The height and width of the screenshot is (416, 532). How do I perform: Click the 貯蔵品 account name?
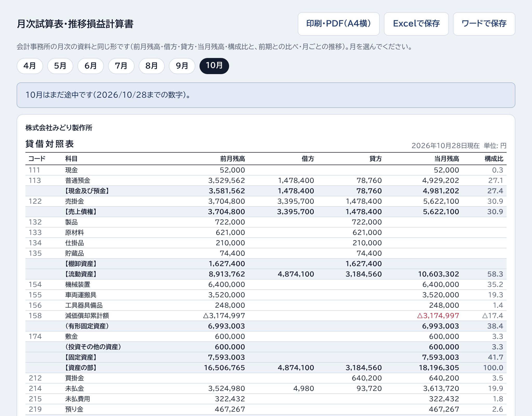[75, 253]
